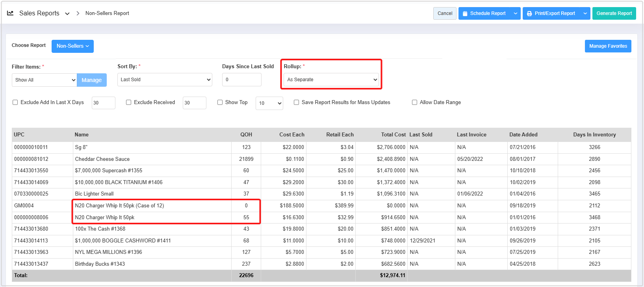Open Schedule Report dropdown arrow

pos(516,13)
